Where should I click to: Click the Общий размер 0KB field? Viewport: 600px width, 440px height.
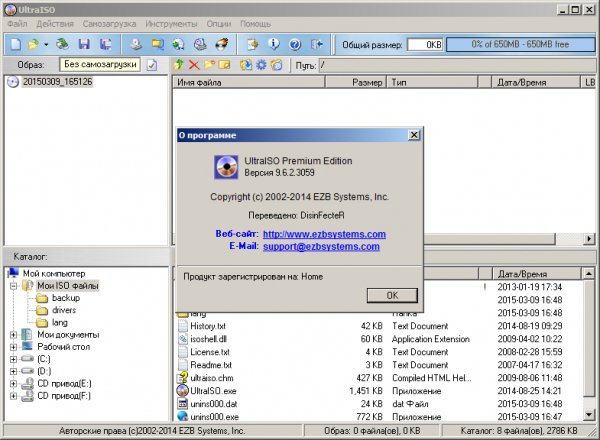click(x=425, y=45)
